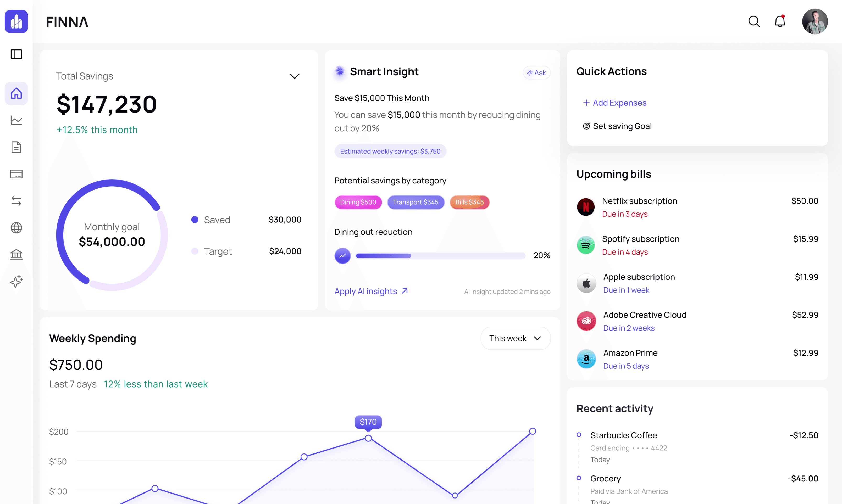Expand the Total Savings chevron

[x=294, y=76]
